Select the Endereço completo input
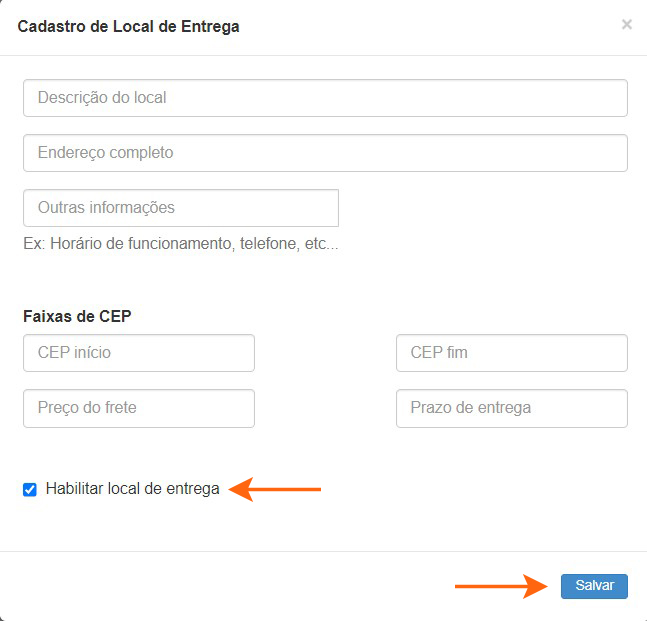647x621 pixels. [325, 153]
